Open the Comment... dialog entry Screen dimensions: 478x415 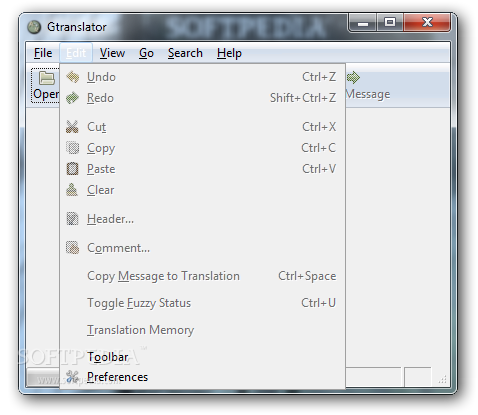pyautogui.click(x=203, y=248)
